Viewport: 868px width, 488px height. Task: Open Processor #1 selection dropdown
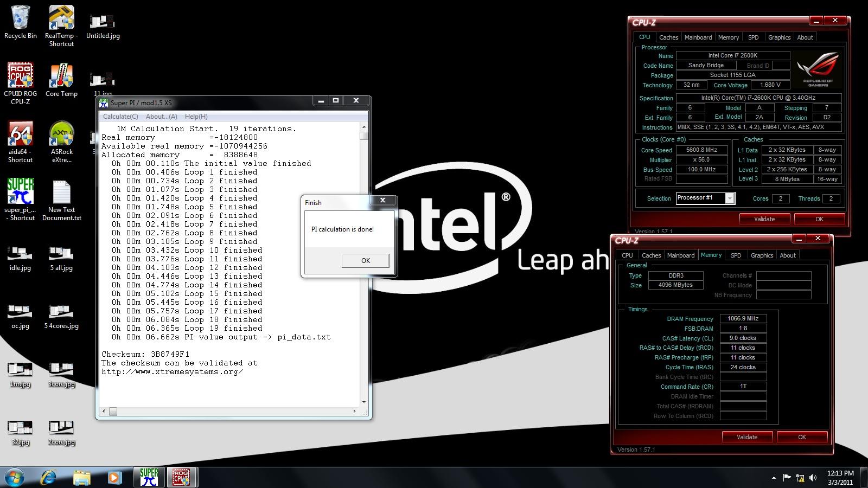point(730,198)
